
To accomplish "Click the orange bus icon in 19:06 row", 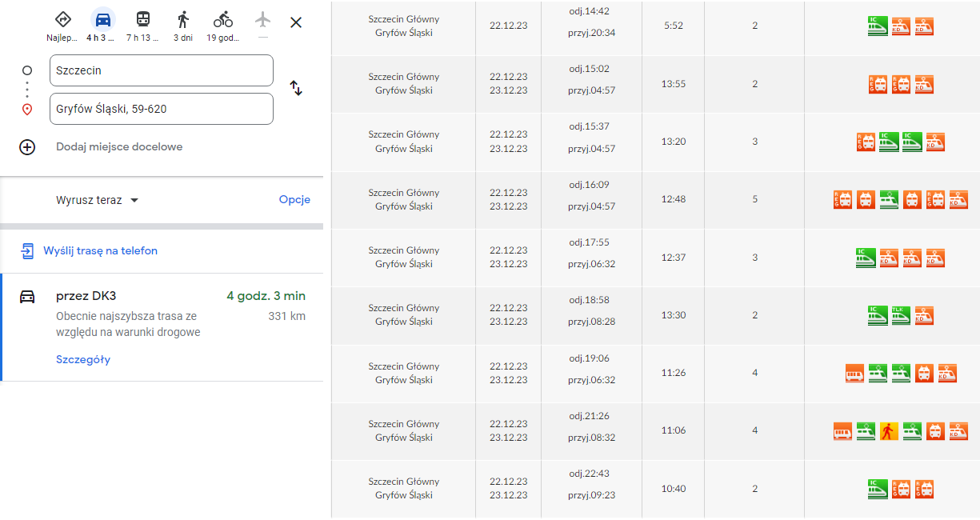I will (x=855, y=373).
